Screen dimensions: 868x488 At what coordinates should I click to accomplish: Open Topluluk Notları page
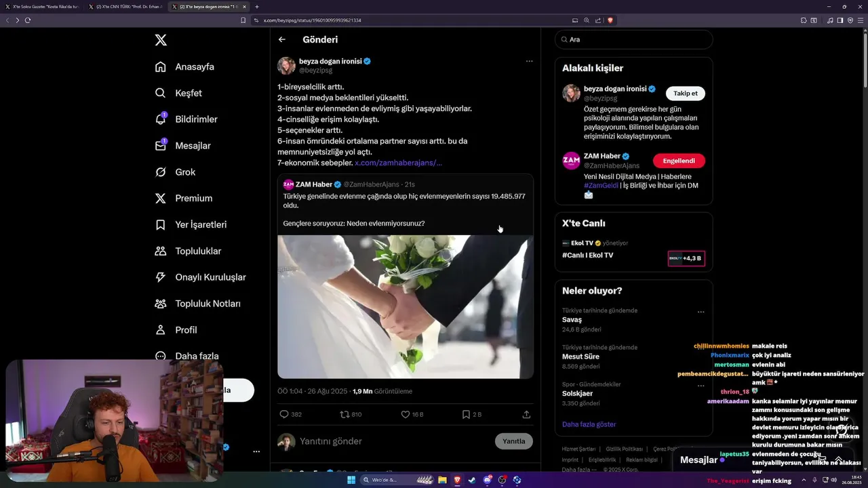197,304
